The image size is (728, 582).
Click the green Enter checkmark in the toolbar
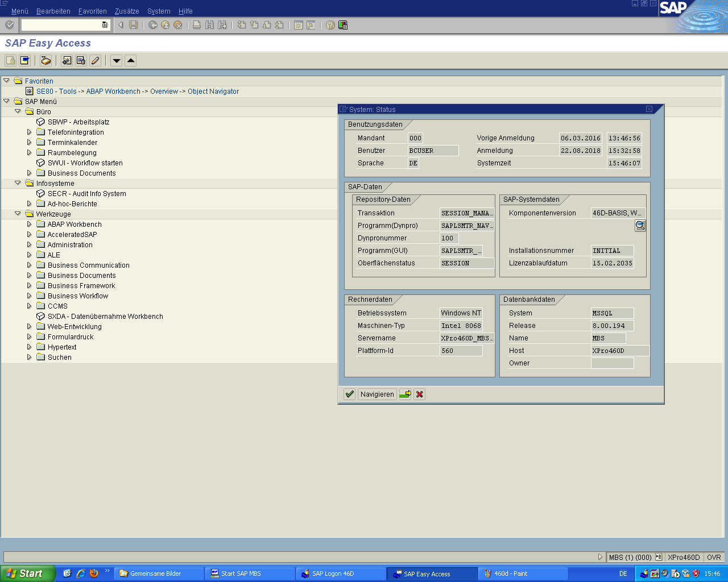tap(9, 25)
